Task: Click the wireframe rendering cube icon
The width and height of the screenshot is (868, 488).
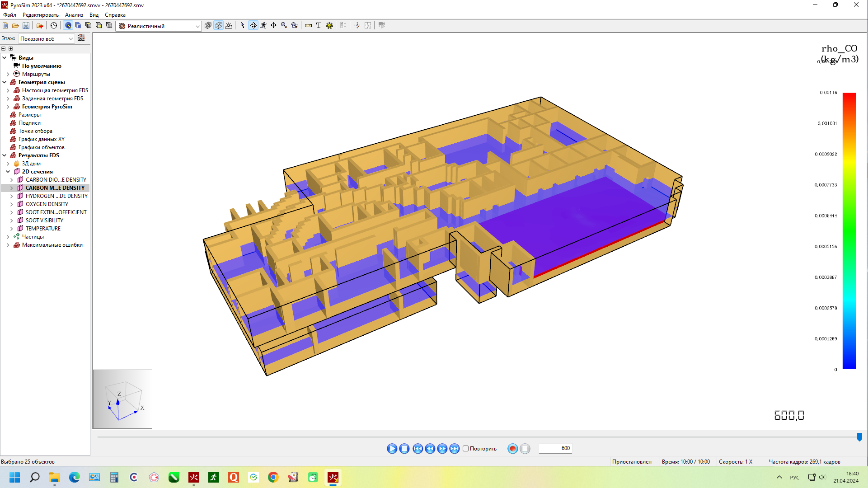Action: click(x=208, y=26)
